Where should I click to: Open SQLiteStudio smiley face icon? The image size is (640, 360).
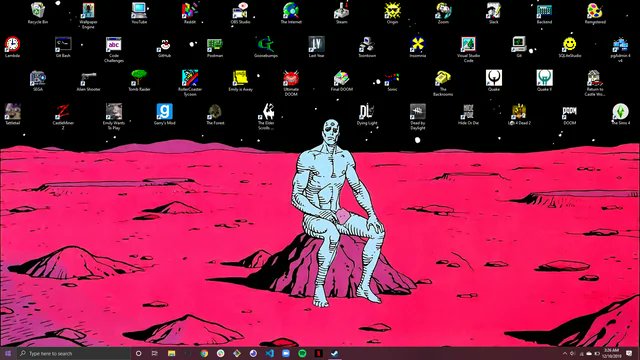coord(569,47)
